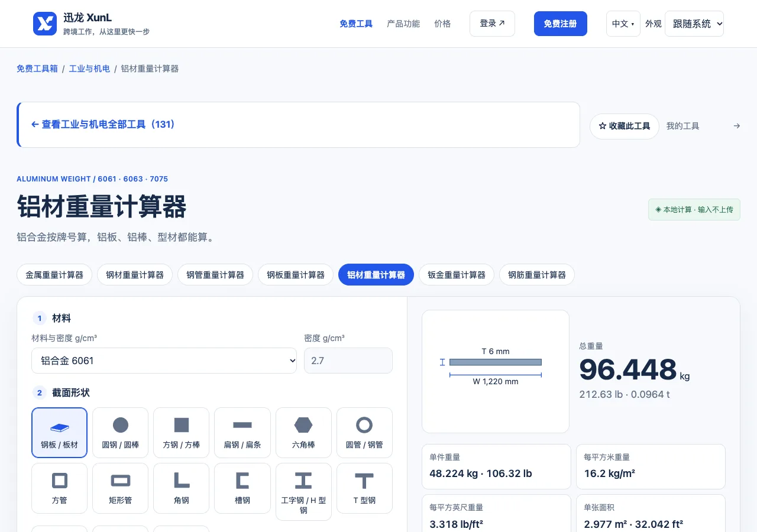
Task: Click the 收藏此工具 favorite button
Action: coord(625,126)
